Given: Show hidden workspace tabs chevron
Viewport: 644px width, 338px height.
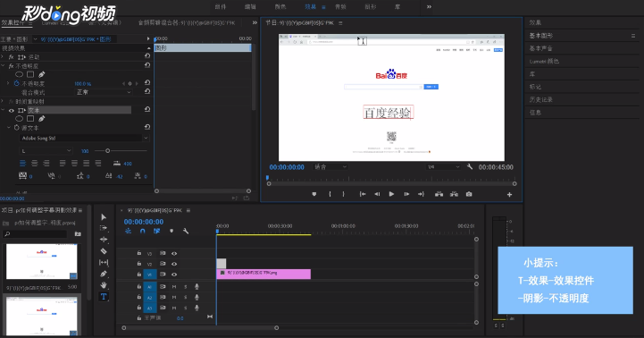Looking at the screenshot, I should 429,6.
